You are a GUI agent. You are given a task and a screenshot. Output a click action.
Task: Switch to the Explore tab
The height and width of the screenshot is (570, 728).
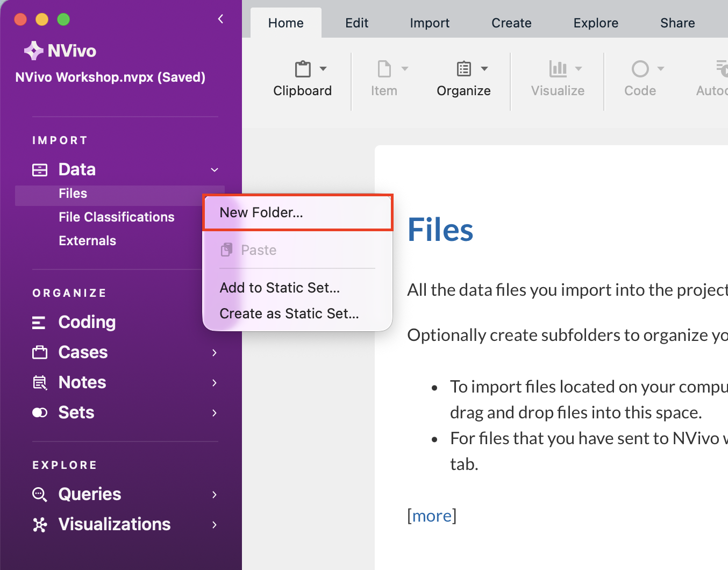tap(596, 23)
